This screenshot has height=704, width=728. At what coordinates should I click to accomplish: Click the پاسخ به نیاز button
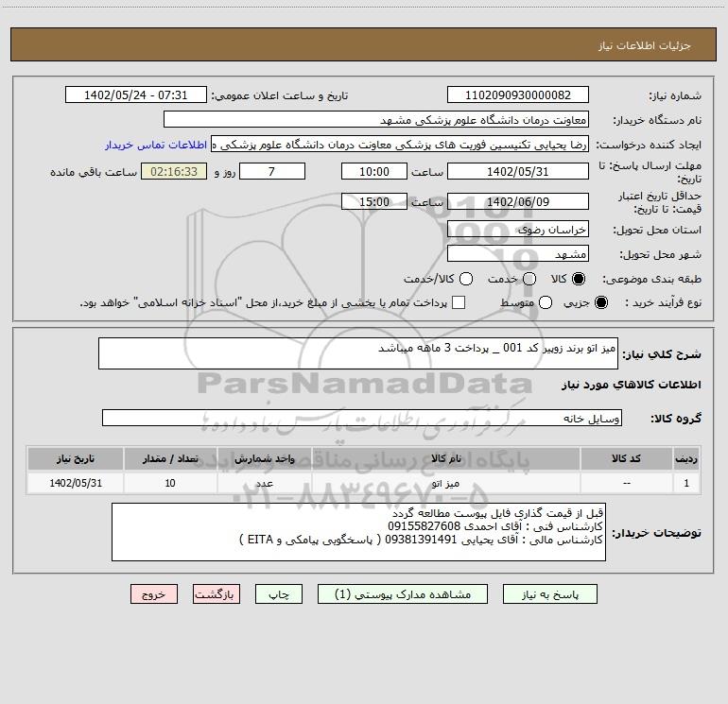point(549,594)
